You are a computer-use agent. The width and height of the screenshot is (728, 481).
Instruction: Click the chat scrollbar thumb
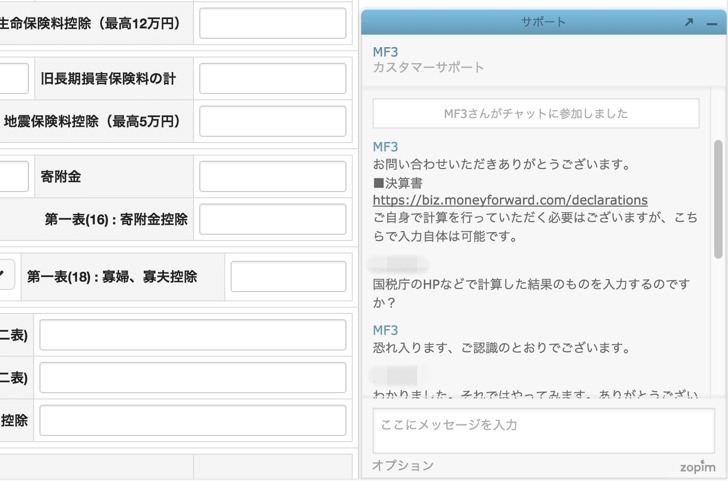click(x=718, y=199)
